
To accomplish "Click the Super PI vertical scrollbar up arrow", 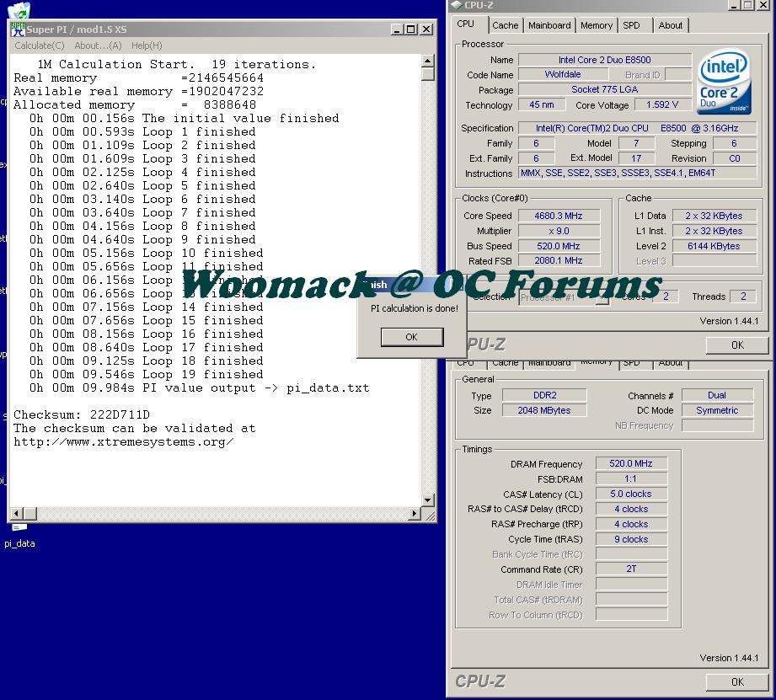I will 428,61.
